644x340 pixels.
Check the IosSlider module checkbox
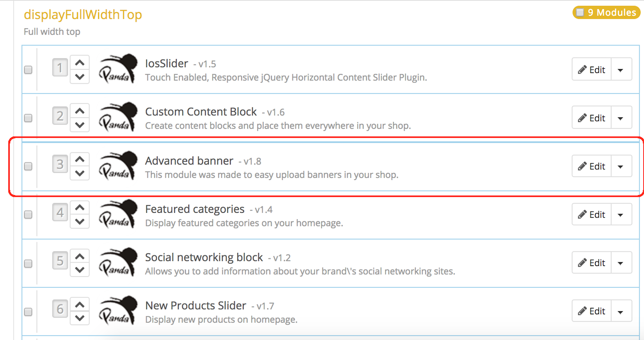(x=28, y=70)
